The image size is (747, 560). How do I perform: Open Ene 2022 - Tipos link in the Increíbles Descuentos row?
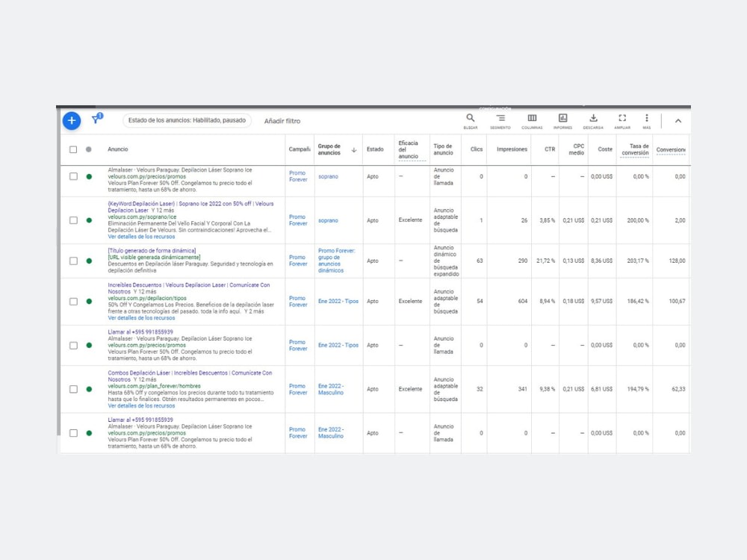tap(338, 302)
